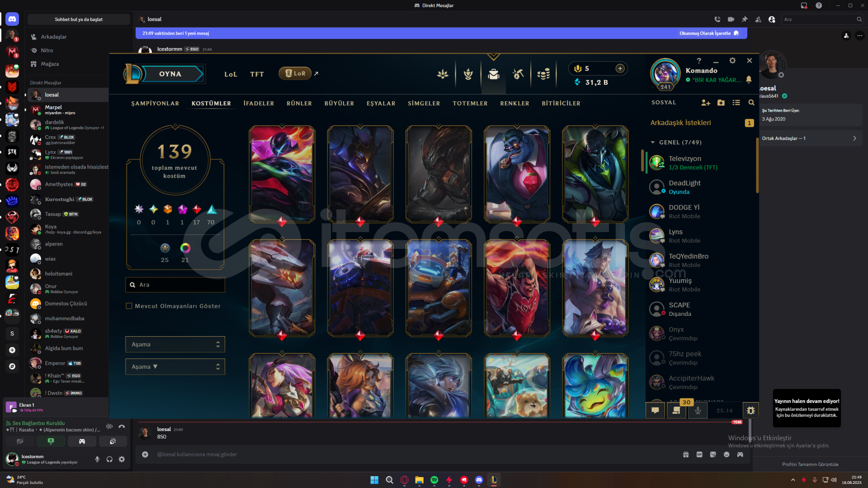Viewport: 868px width, 488px height.
Task: Click friends list scrollbar in League
Action: (757, 165)
